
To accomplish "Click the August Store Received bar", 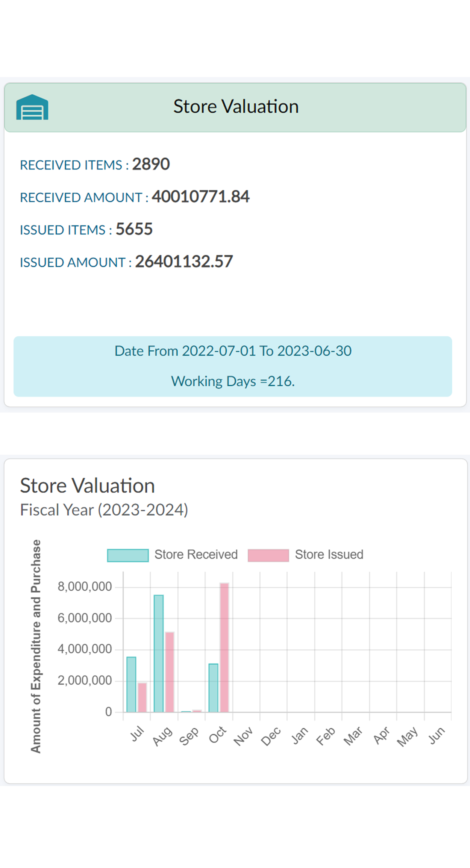I will click(159, 653).
